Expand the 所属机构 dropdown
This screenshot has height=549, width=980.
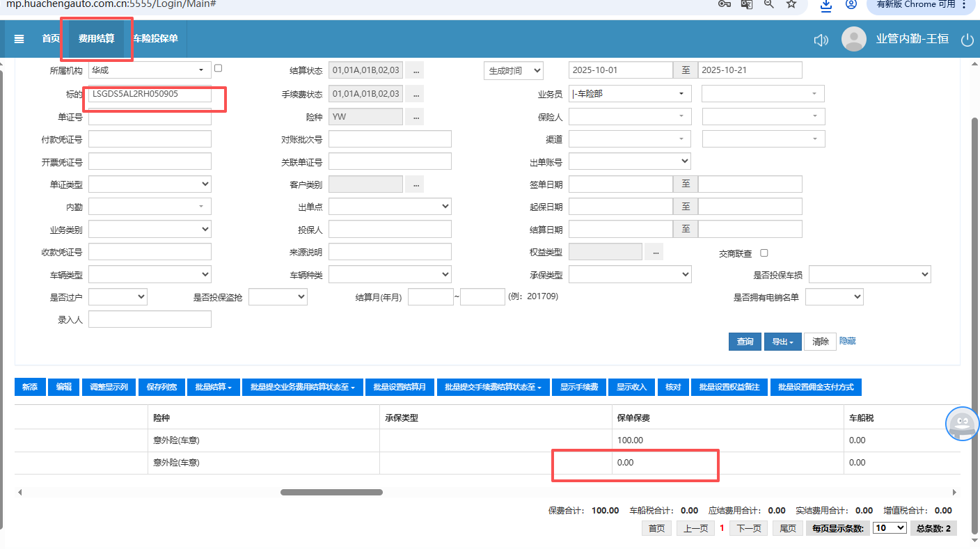tap(150, 70)
